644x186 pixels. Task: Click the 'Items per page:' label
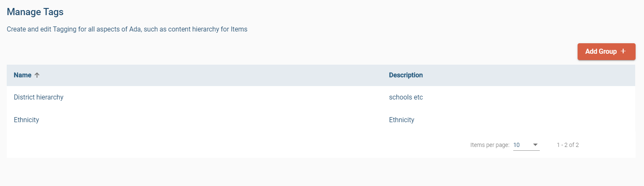click(490, 145)
